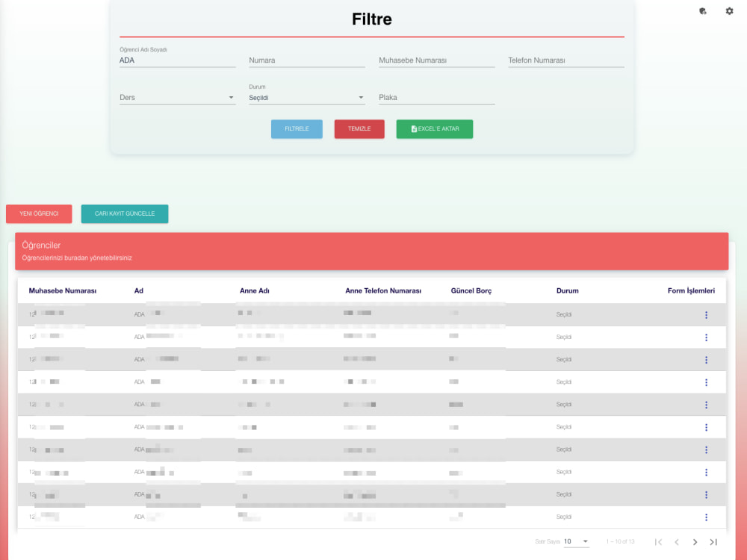Open three-dot menu for first student row

[x=706, y=315]
